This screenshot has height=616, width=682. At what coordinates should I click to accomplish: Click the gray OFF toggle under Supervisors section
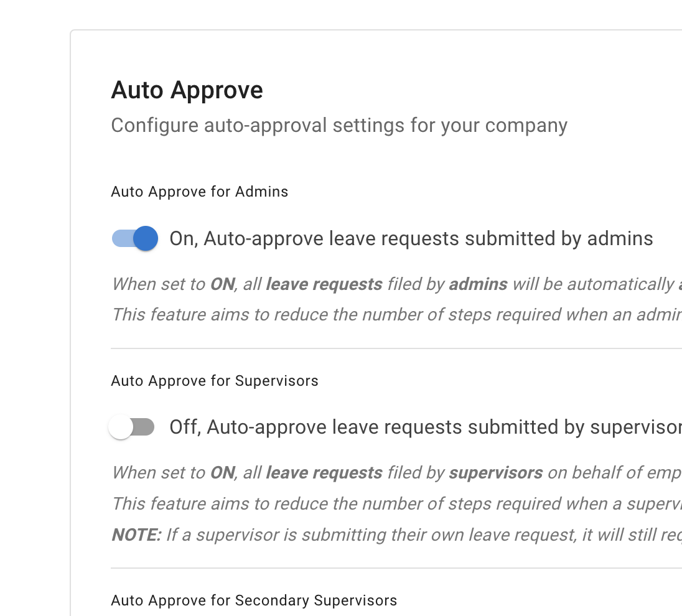(x=131, y=427)
